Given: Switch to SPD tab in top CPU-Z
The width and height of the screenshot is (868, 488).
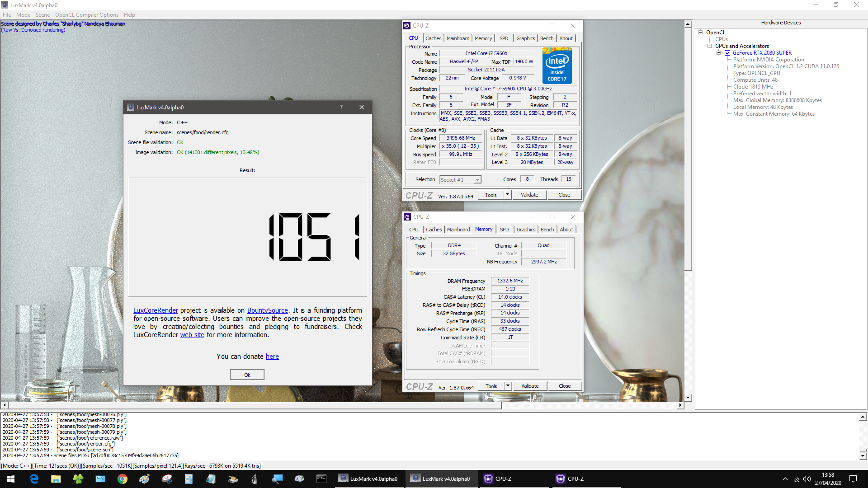Looking at the screenshot, I should tap(504, 38).
